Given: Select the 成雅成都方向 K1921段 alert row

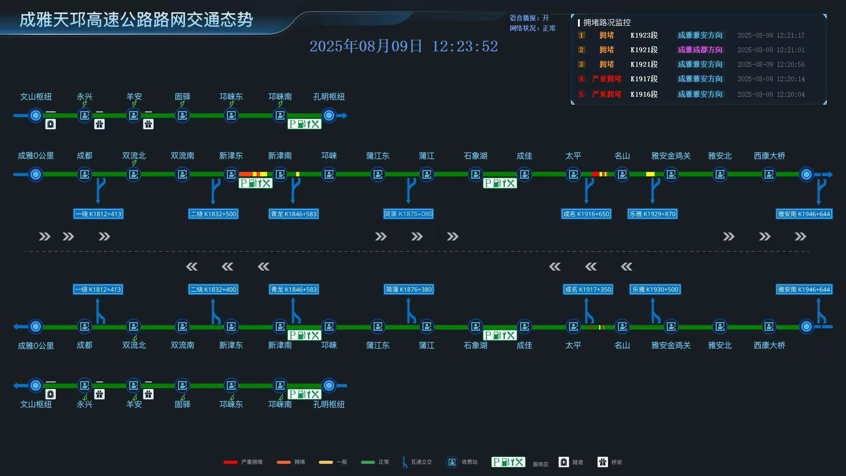Looking at the screenshot, I should click(x=698, y=50).
